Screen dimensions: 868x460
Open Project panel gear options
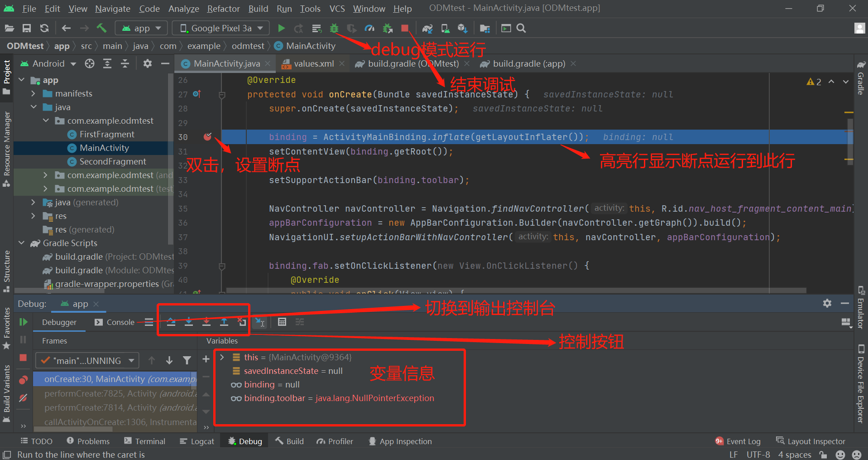pyautogui.click(x=148, y=64)
